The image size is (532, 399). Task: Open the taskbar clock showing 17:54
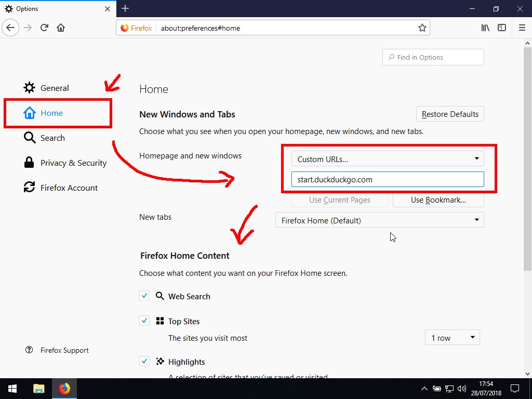click(x=486, y=389)
